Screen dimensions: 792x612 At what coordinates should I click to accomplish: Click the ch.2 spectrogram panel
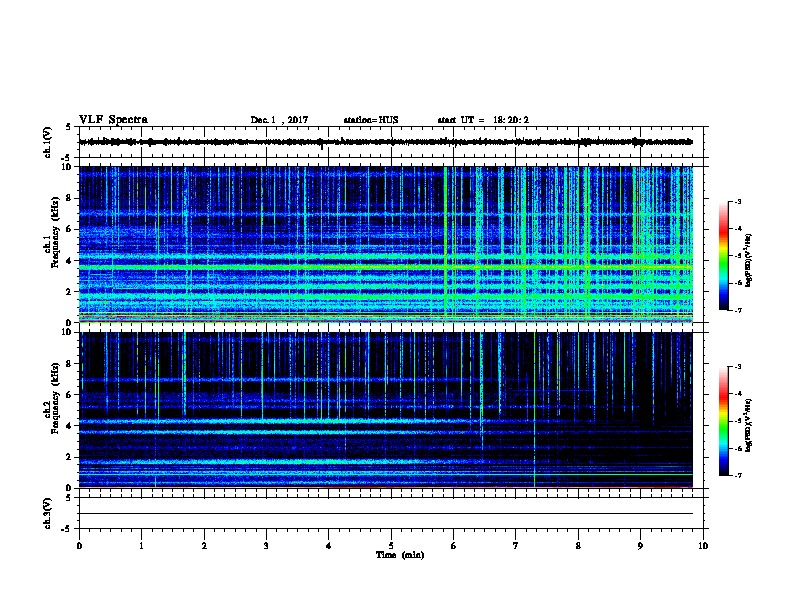pos(386,410)
